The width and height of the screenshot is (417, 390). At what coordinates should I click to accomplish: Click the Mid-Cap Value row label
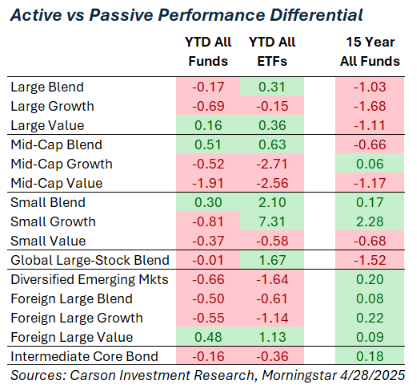click(57, 183)
